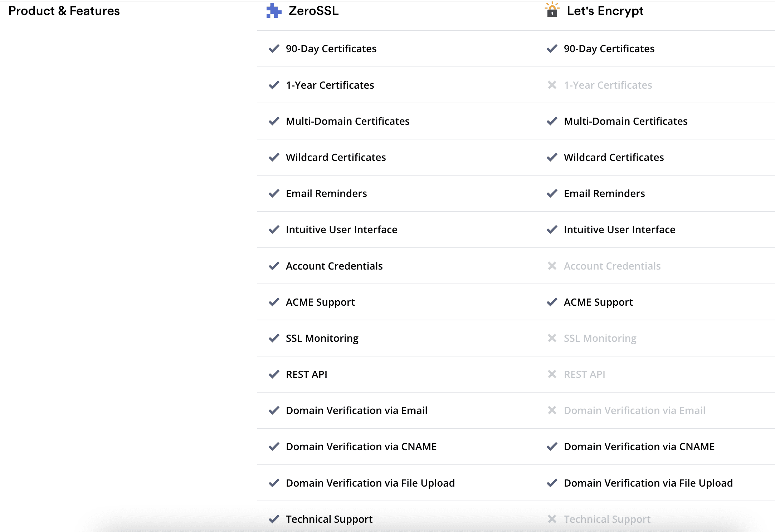Click ZeroSSL Domain Verification via File Upload label
Screen dimensions: 775x532
pos(370,483)
